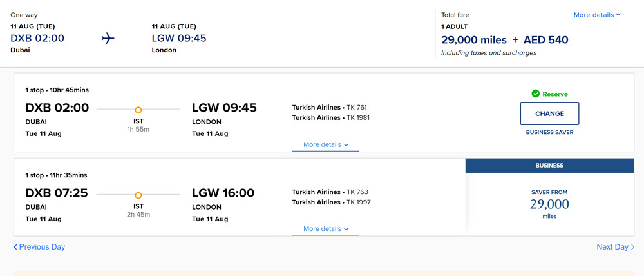The width and height of the screenshot is (644, 276).
Task: Click the 29,000 miles + AED 540 total
Action: (505, 40)
